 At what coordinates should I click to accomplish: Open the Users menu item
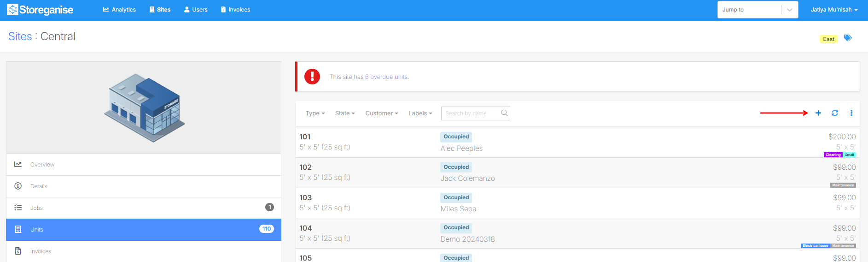(196, 10)
